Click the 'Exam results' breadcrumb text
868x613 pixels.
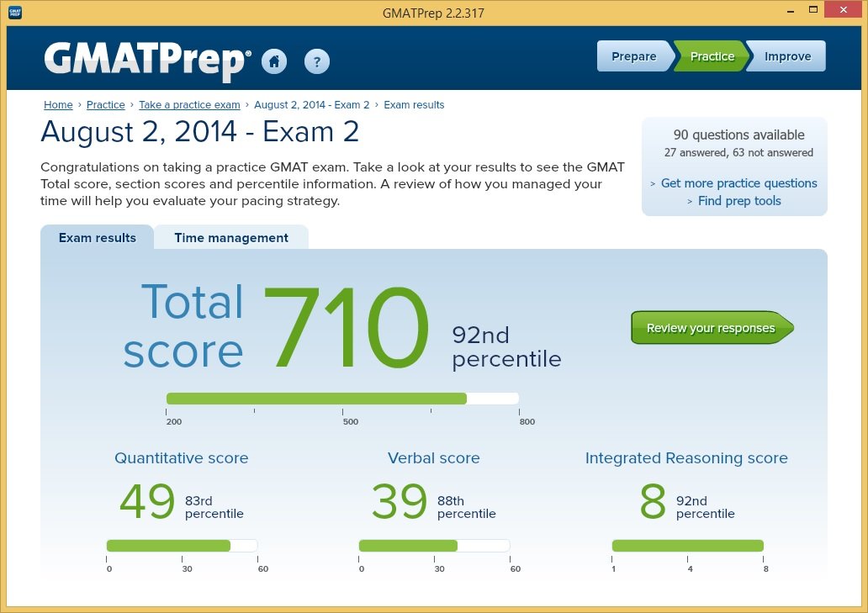pos(414,105)
